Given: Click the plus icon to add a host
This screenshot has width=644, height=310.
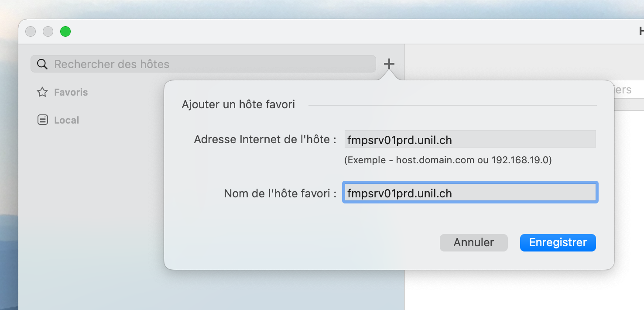Looking at the screenshot, I should click(x=389, y=64).
